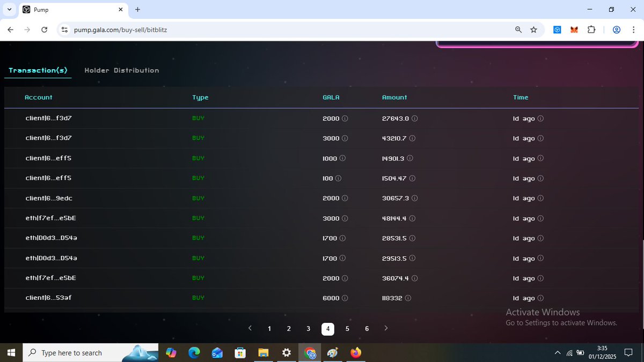Image resolution: width=644 pixels, height=362 pixels.
Task: Open the notifications action center
Action: coord(628,353)
